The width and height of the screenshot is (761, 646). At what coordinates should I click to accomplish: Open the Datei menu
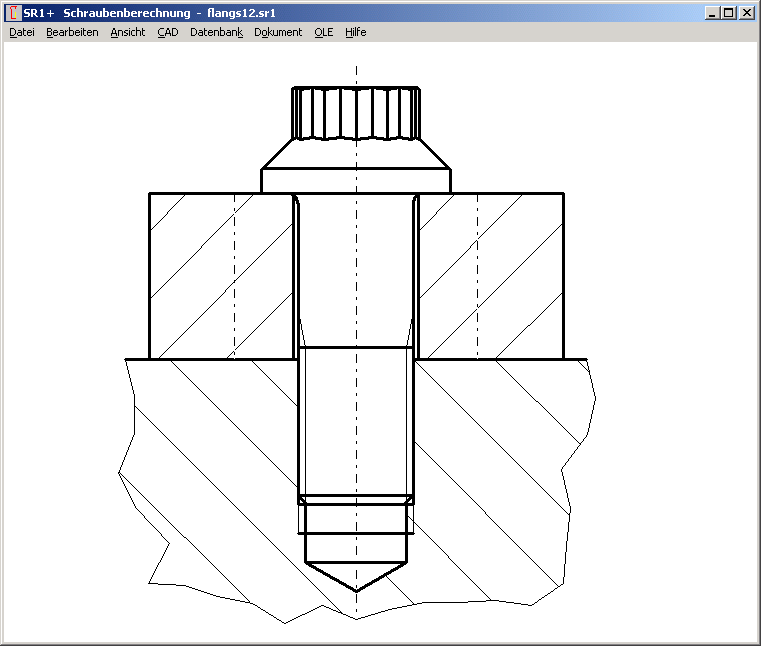(21, 32)
